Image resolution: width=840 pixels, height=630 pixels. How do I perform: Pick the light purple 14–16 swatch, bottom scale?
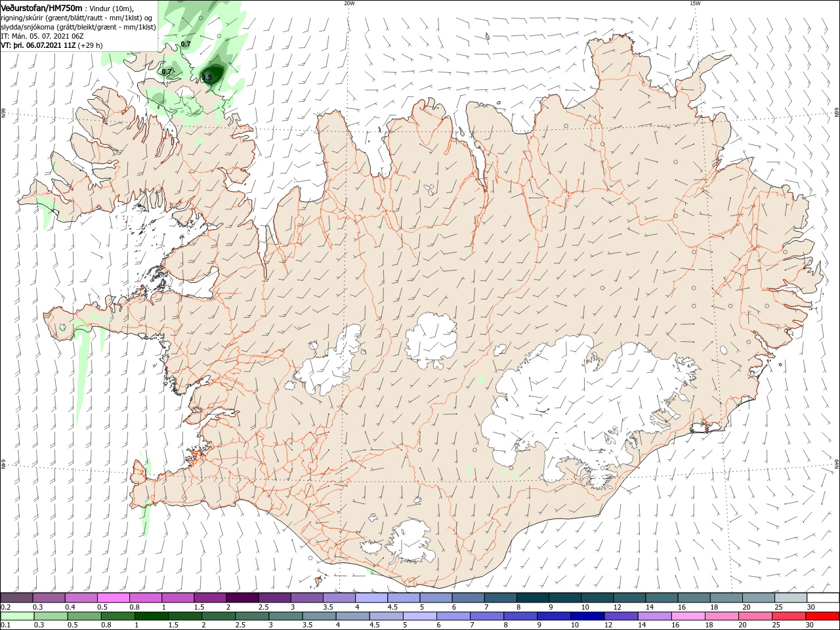654,616
